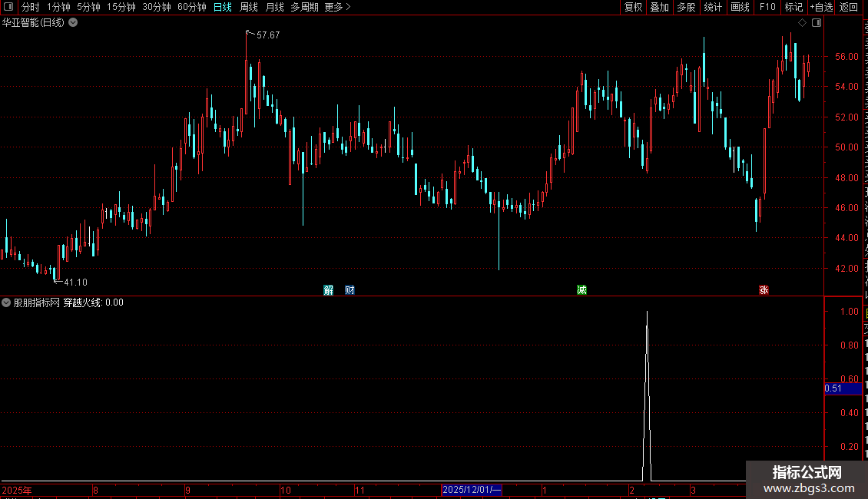Switch to 日线 daily chart
The image size is (868, 499).
click(x=223, y=7)
